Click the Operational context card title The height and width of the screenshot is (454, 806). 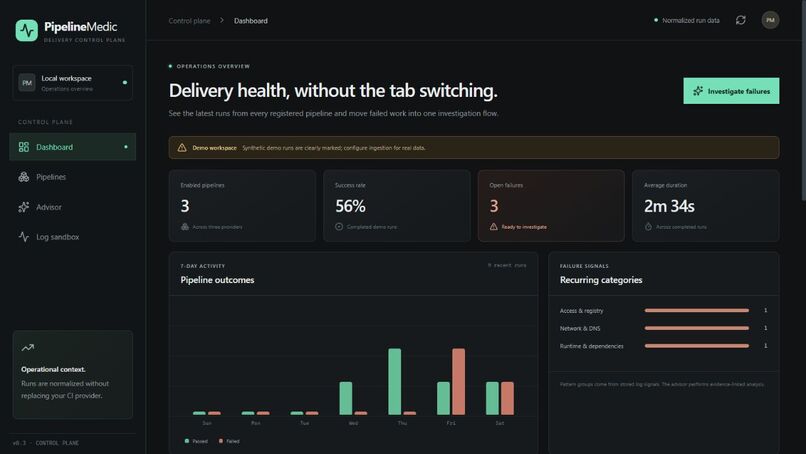(x=53, y=369)
